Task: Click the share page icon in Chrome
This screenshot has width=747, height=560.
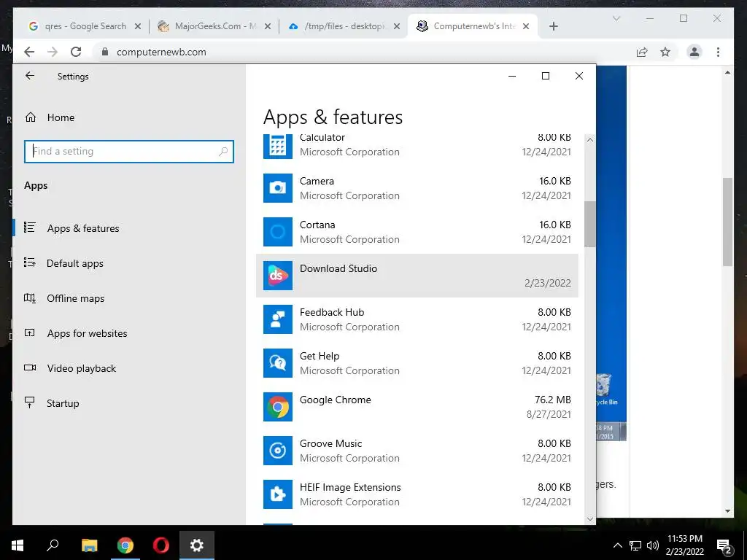Action: pyautogui.click(x=642, y=52)
